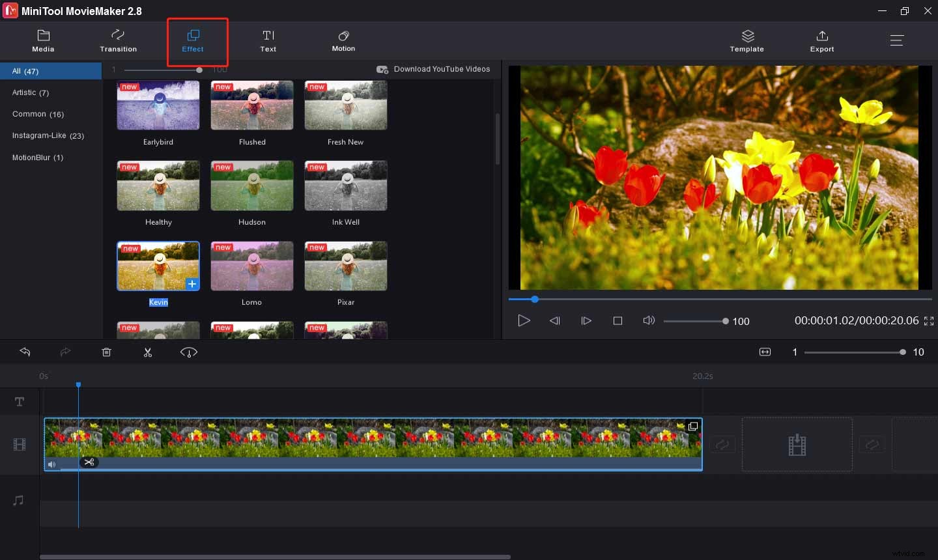Select the Undo icon above the timeline
Image resolution: width=938 pixels, height=560 pixels.
click(25, 352)
